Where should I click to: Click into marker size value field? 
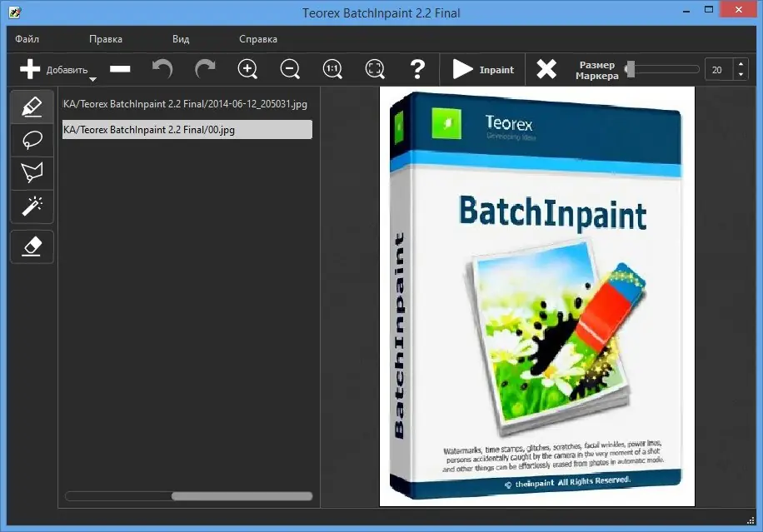(x=718, y=70)
